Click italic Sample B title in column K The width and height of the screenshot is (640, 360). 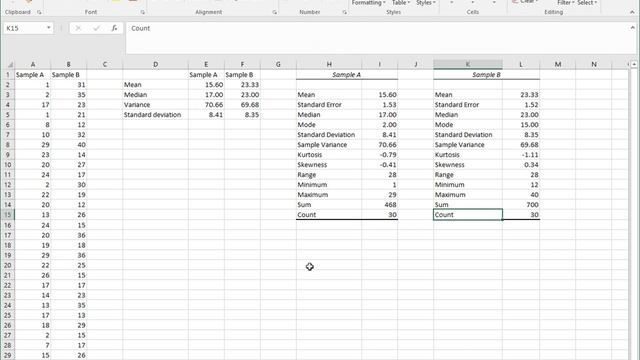click(x=486, y=75)
